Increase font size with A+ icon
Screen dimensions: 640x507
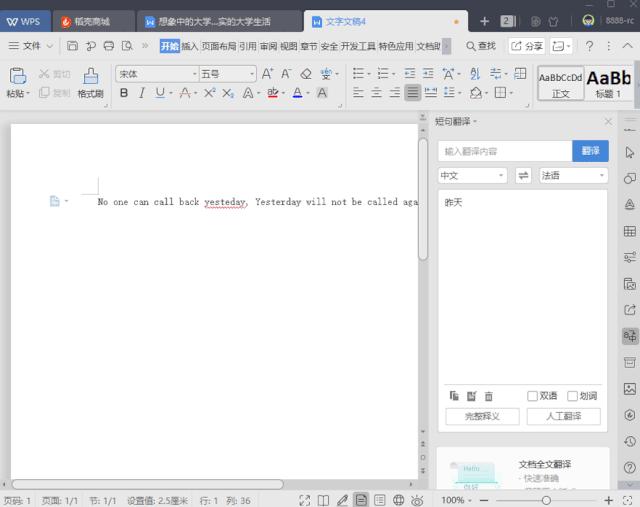click(x=267, y=74)
